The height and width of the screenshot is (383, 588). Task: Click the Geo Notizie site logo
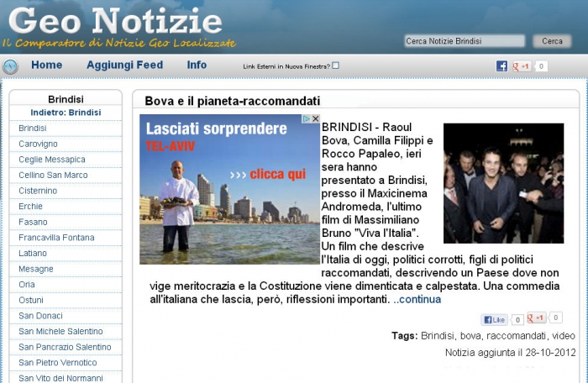click(x=115, y=21)
